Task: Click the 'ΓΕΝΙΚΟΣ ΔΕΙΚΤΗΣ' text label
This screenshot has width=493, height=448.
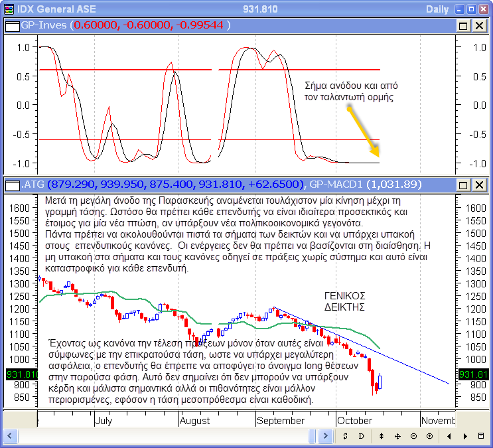Action: (x=345, y=301)
